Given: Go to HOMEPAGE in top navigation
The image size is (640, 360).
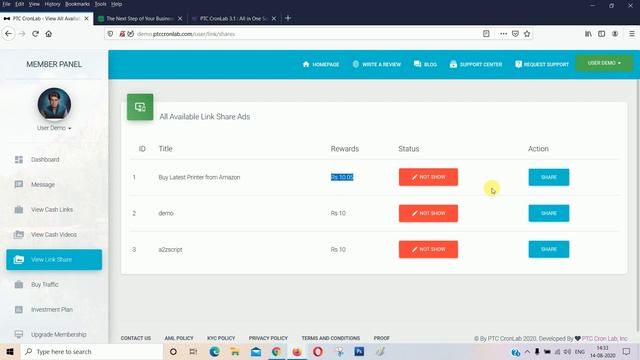Looking at the screenshot, I should [x=321, y=64].
